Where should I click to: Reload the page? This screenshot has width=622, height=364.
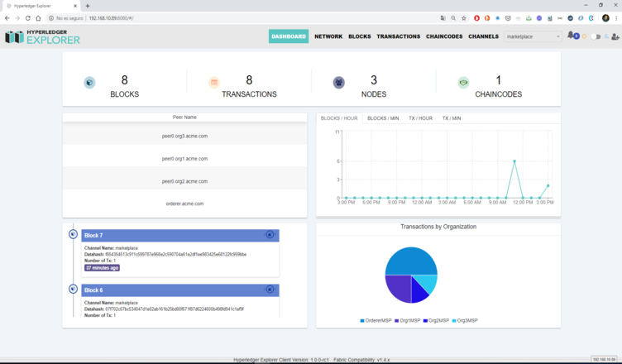click(x=28, y=18)
